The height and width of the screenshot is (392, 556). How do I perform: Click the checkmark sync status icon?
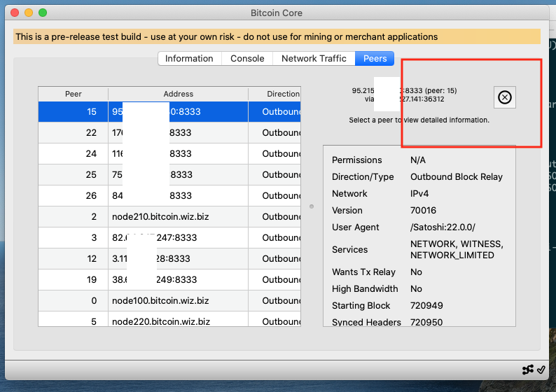coord(541,370)
